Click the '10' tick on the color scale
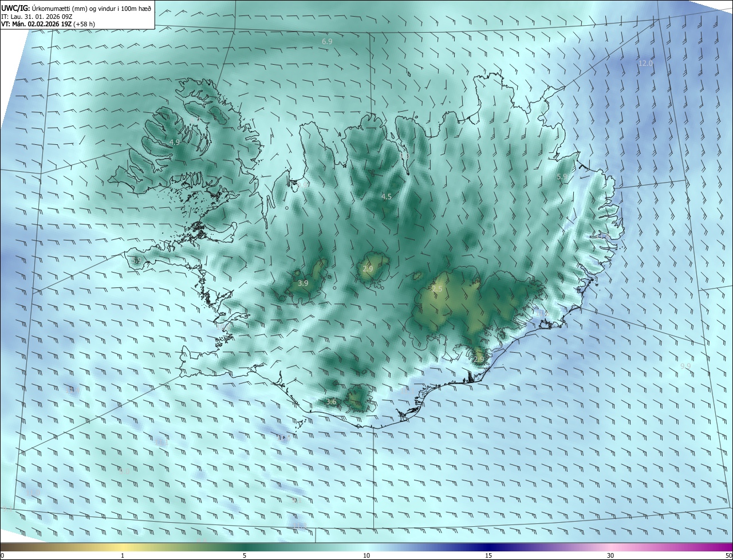Screen dimensions: 733x560 pyautogui.click(x=366, y=555)
